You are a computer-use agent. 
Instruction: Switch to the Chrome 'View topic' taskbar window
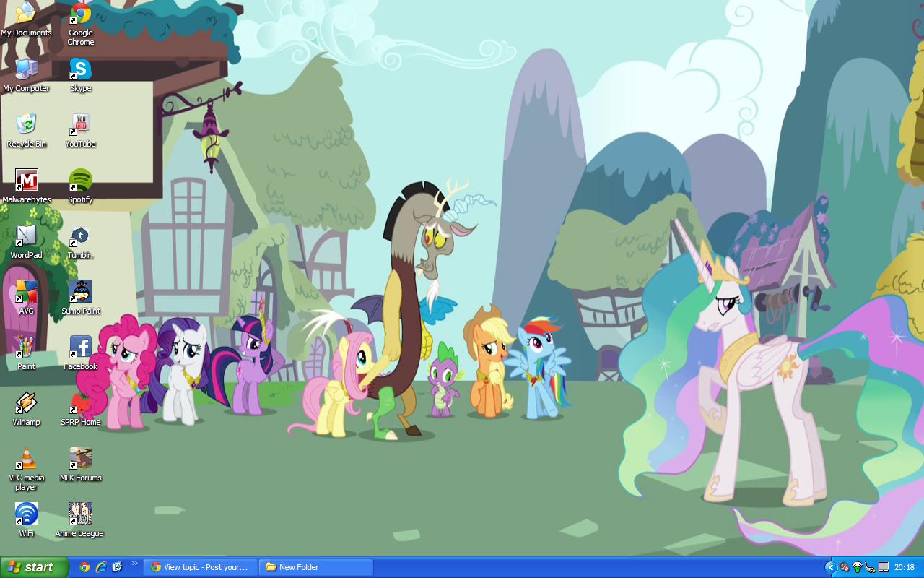pyautogui.click(x=200, y=567)
